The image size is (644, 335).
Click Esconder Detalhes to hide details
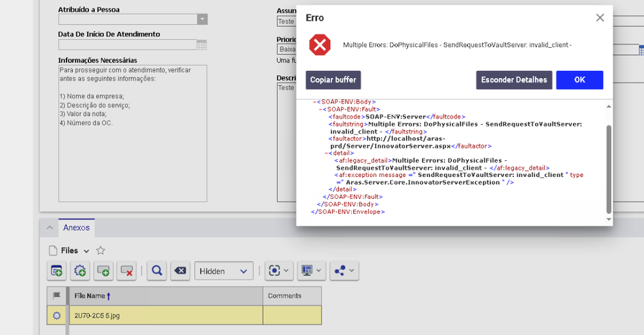(x=514, y=80)
